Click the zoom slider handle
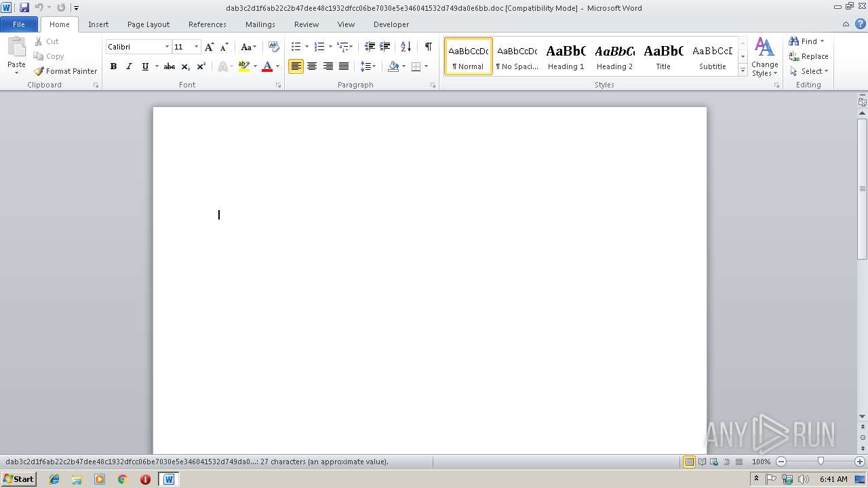The width and height of the screenshot is (868, 488). pyautogui.click(x=821, y=462)
